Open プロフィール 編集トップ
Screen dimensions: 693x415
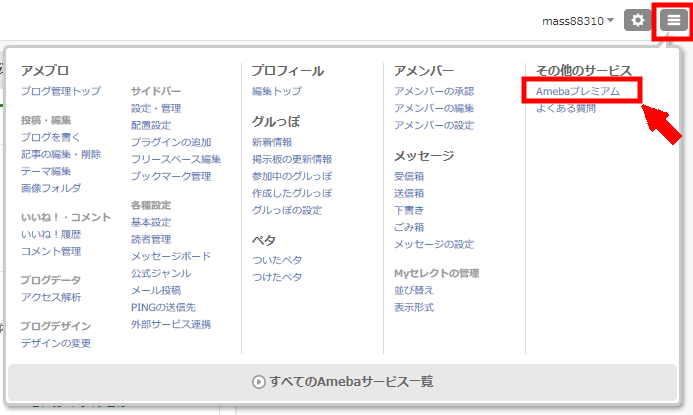pos(277,91)
